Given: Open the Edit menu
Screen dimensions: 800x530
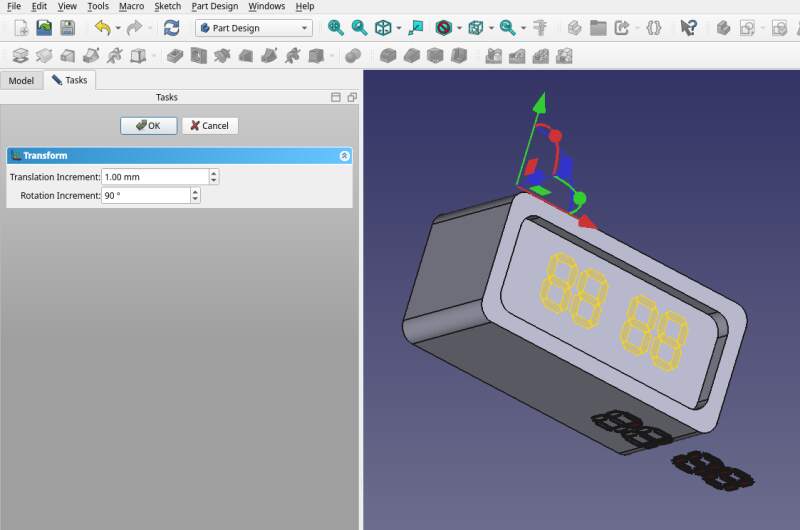Looking at the screenshot, I should (x=39, y=6).
